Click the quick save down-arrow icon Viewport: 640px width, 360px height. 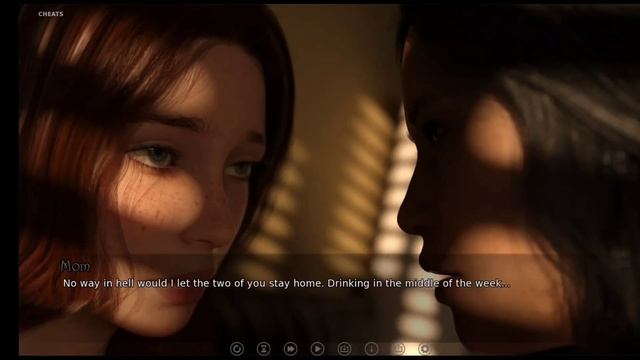pos(371,349)
